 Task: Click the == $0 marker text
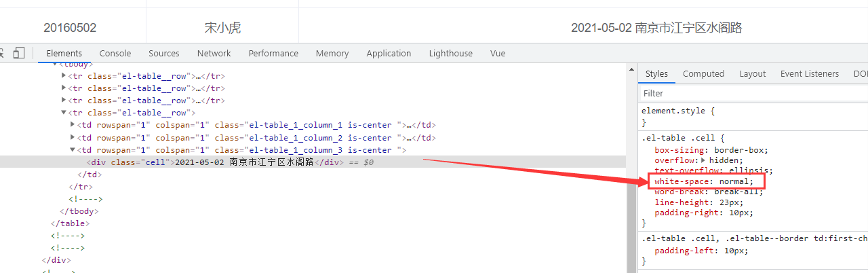coord(361,162)
